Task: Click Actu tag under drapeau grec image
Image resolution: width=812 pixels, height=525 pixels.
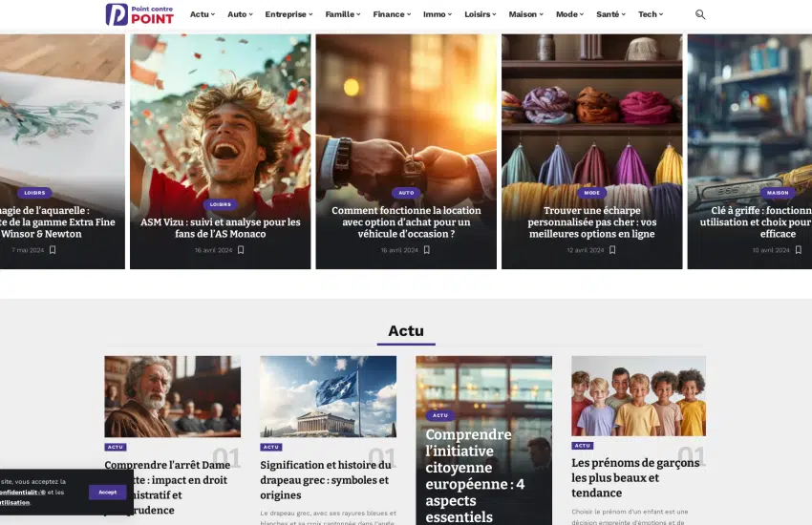Action: [x=271, y=447]
